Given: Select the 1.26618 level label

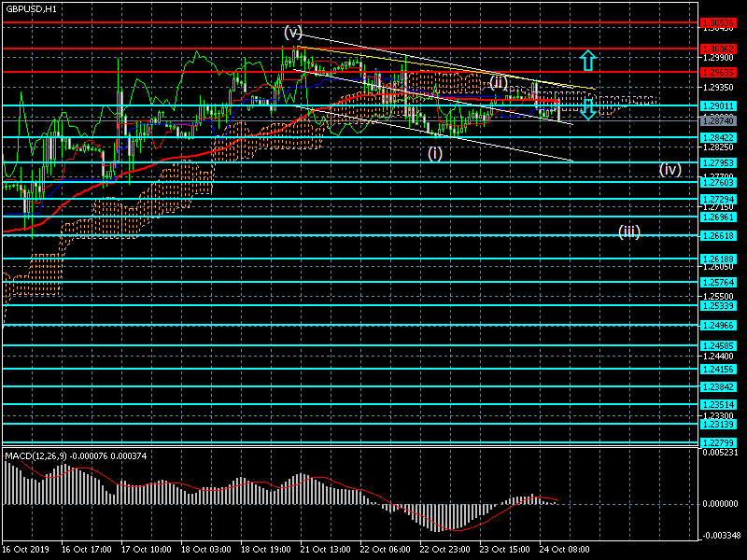Looking at the screenshot, I should (718, 236).
